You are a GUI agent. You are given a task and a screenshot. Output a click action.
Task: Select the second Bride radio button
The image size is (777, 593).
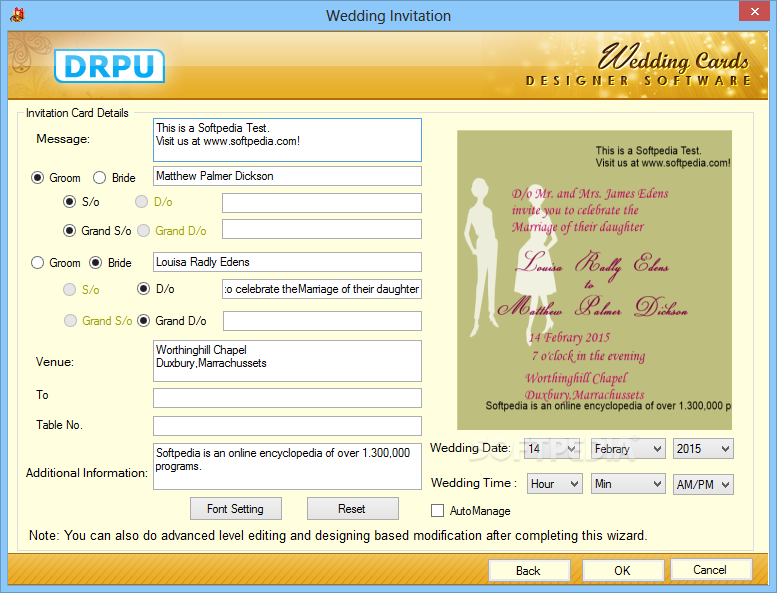coord(96,263)
